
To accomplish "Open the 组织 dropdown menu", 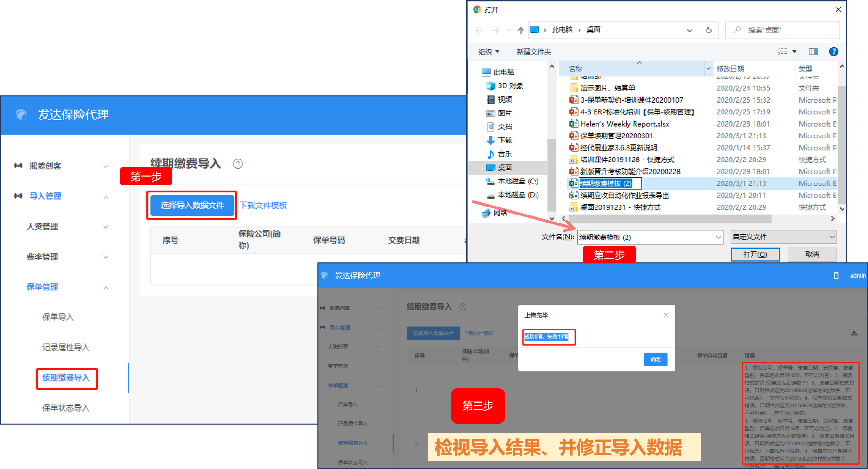I will 489,52.
